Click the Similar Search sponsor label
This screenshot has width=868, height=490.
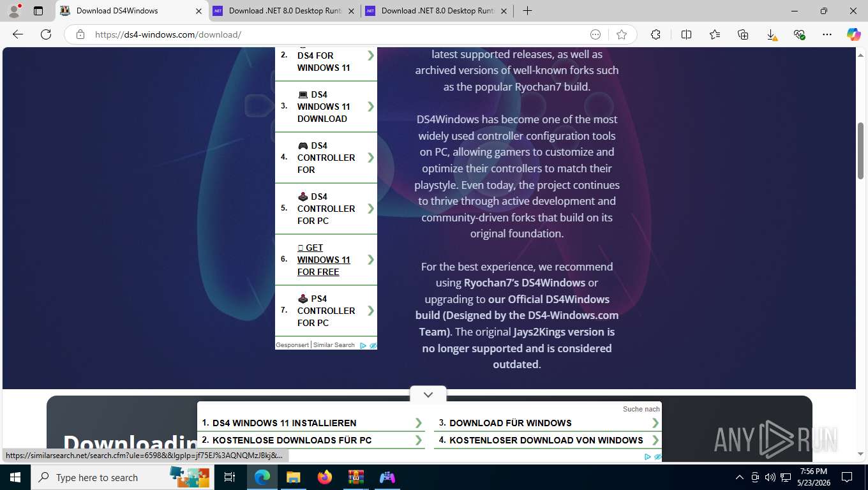334,345
